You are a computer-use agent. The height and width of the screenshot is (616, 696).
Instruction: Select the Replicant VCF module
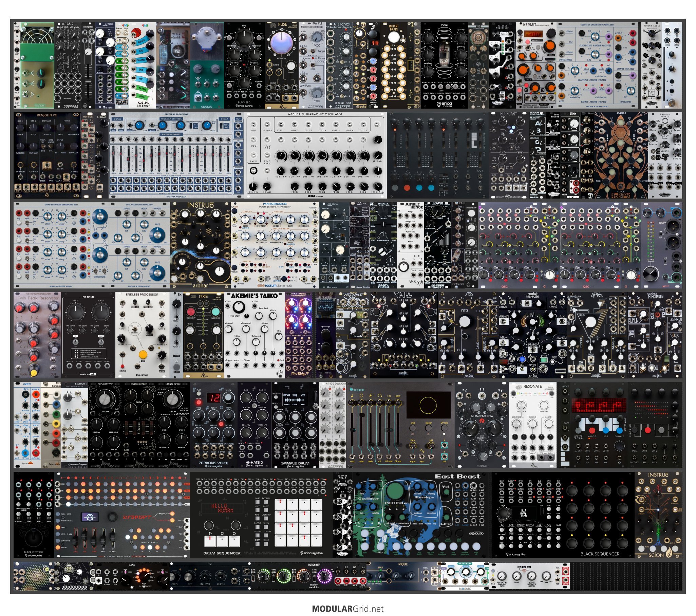tap(106, 425)
